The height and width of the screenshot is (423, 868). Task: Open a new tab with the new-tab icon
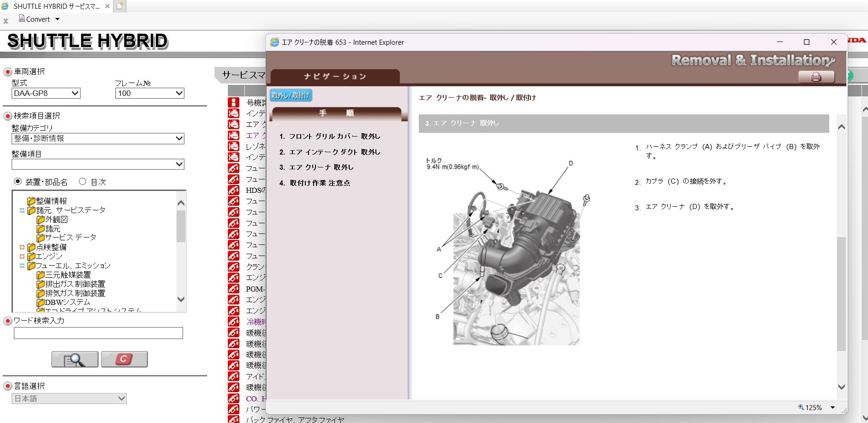tap(119, 6)
